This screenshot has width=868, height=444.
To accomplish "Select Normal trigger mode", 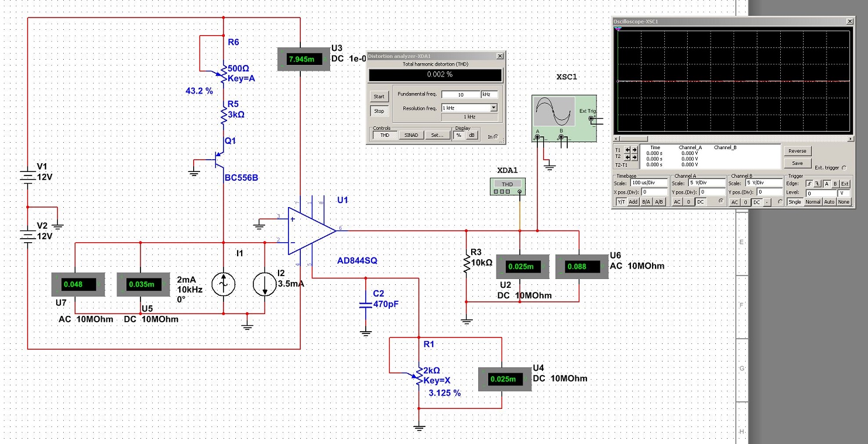I will 813,202.
